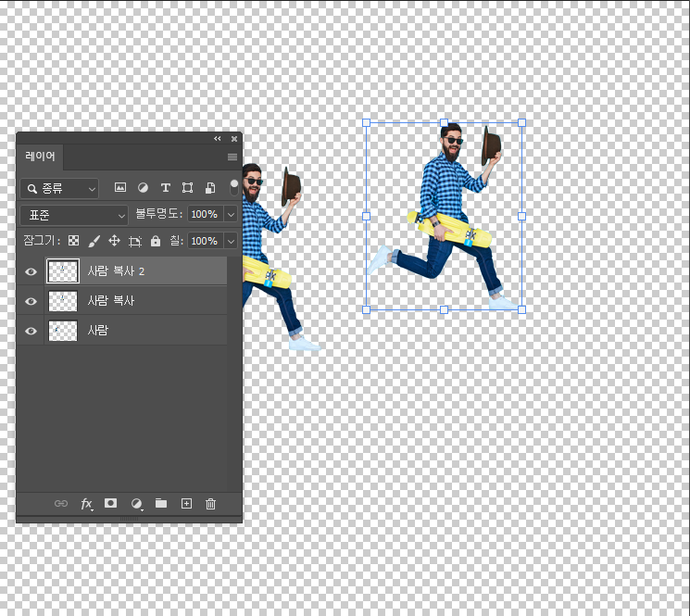Delete layer with trash icon

(210, 504)
